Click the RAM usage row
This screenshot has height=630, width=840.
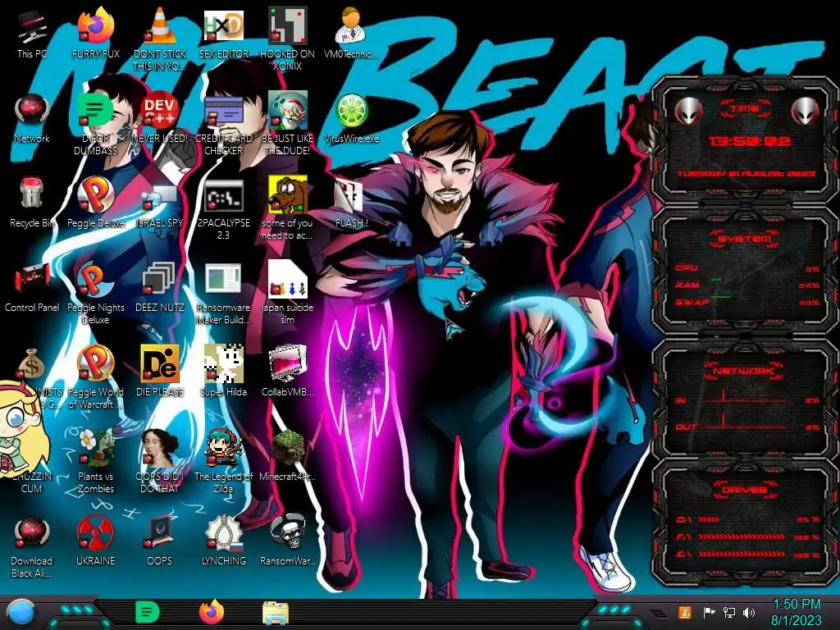pos(747,285)
